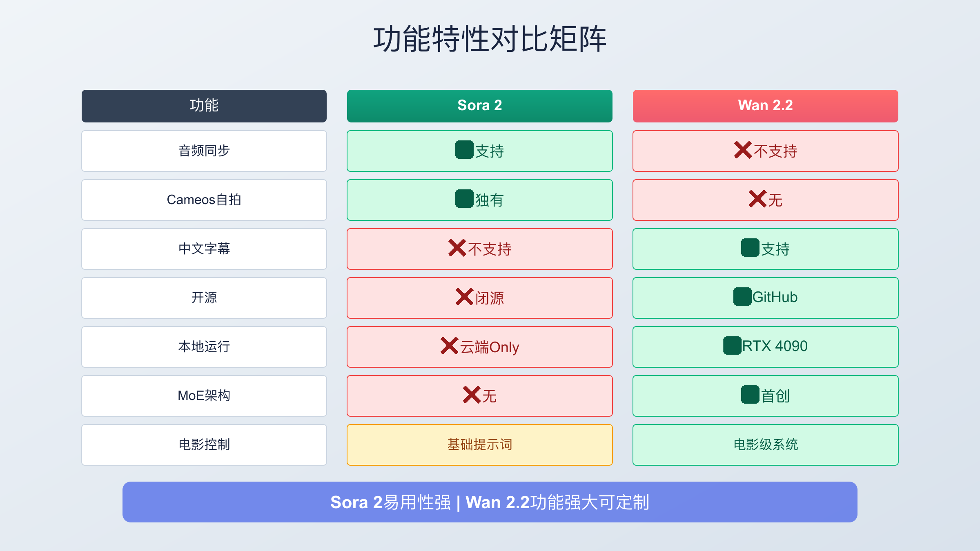The image size is (980, 551).
Task: Select the 中文字幕 row label
Action: coord(204,249)
